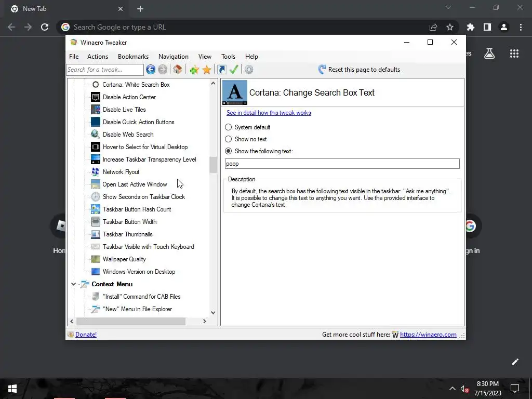Image resolution: width=532 pixels, height=399 pixels.
Task: Open the File menu
Action: coord(74,57)
